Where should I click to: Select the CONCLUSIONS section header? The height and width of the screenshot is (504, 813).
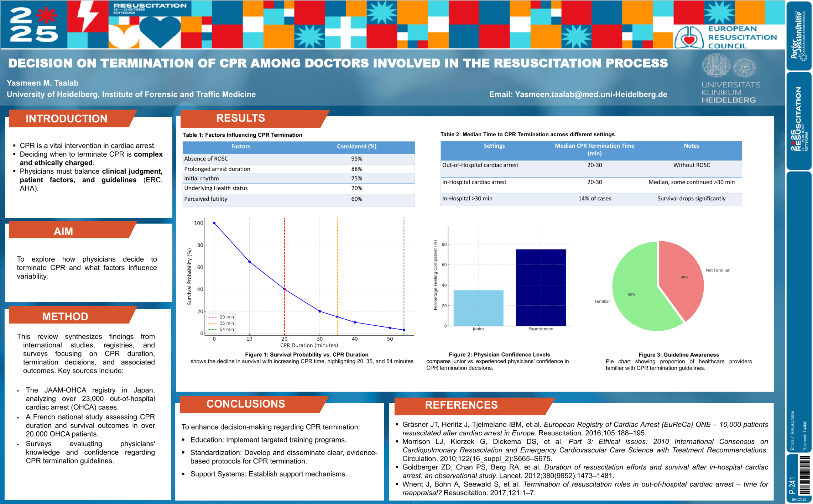pos(246,404)
